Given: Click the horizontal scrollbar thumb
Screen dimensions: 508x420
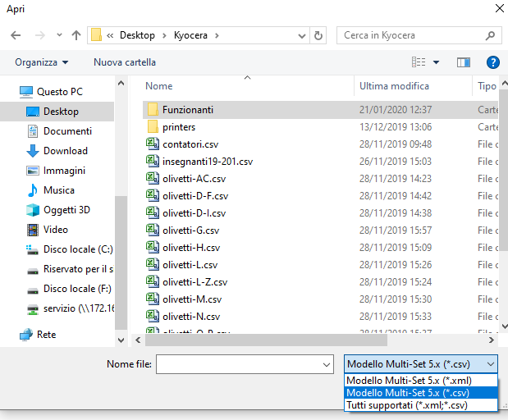Looking at the screenshot, I should pyautogui.click(x=266, y=340).
